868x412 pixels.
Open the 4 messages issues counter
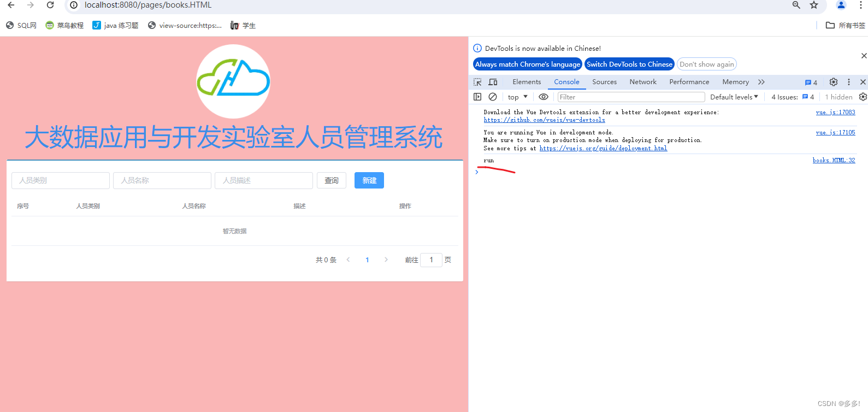[811, 83]
